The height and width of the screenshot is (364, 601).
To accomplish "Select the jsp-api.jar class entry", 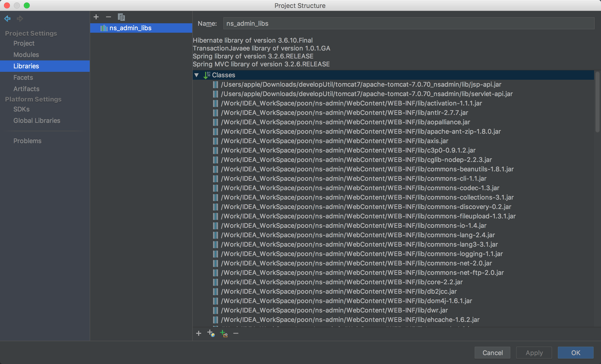I will 361,84.
